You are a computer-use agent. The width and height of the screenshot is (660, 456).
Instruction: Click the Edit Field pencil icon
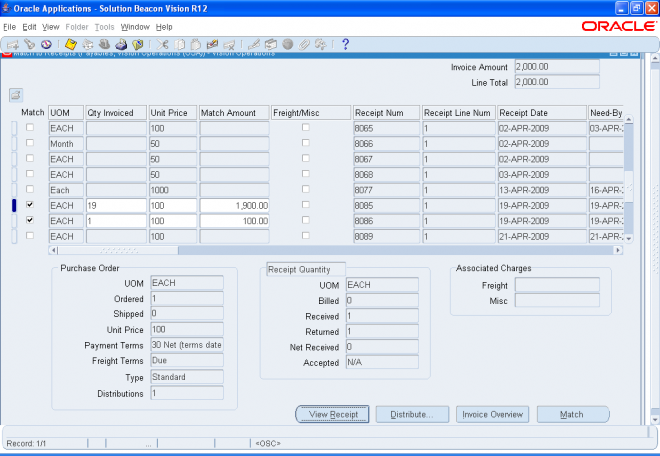[x=254, y=44]
